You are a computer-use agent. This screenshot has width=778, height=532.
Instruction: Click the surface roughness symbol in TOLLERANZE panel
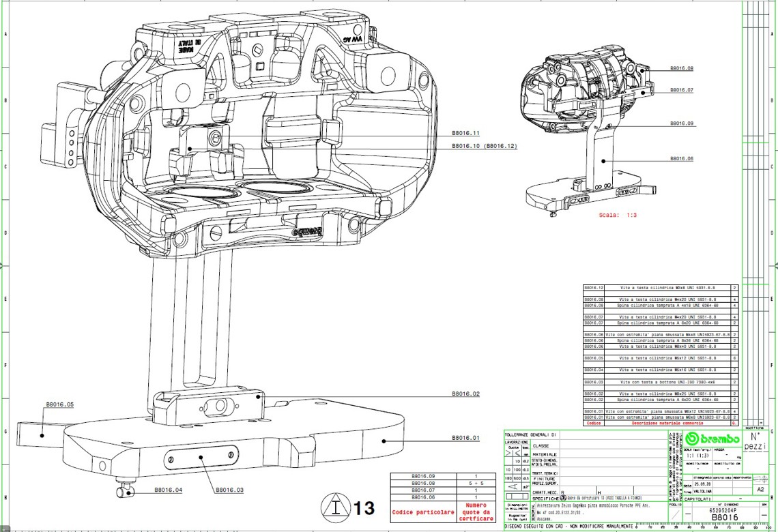coord(512,488)
